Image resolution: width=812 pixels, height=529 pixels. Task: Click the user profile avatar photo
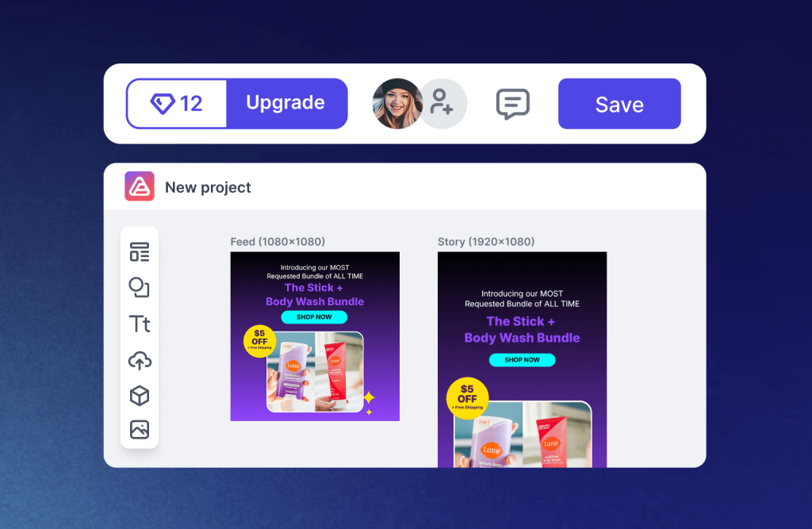[396, 104]
